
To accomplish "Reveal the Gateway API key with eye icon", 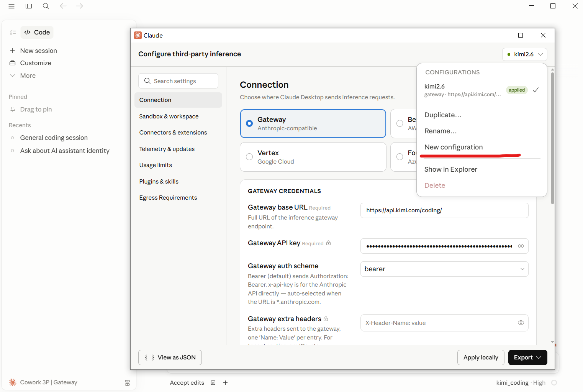I will 521,246.
